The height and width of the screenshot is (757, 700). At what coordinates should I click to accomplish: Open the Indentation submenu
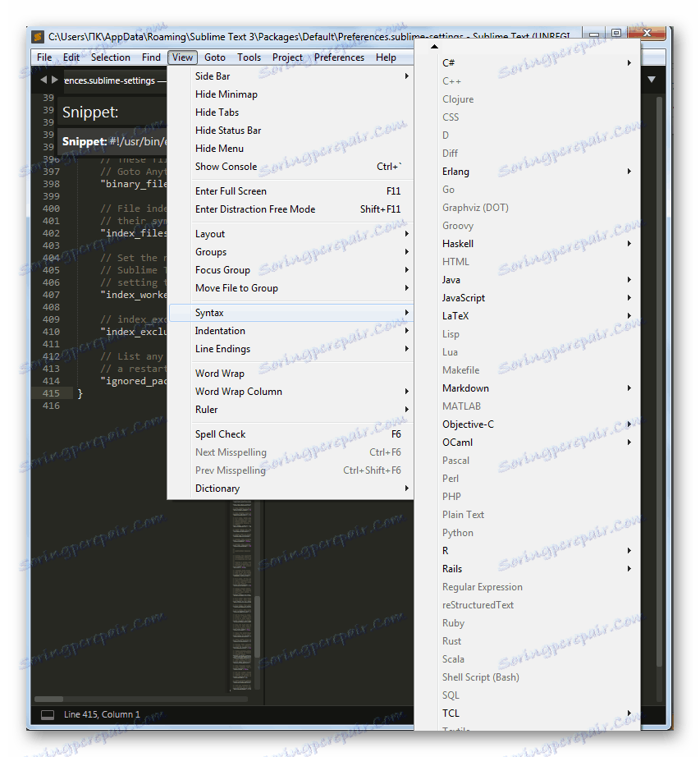[x=219, y=330]
